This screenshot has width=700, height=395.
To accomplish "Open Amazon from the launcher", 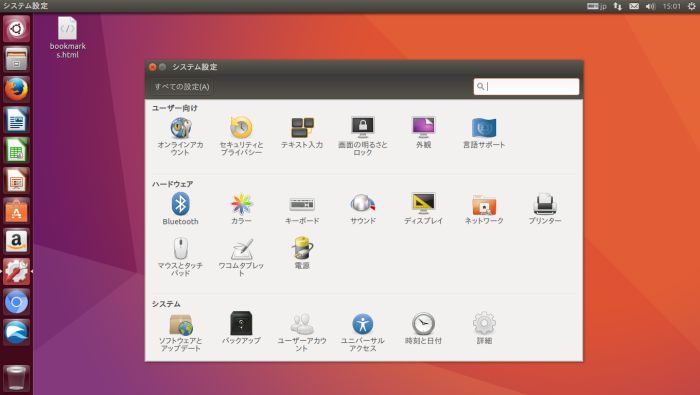I will [x=17, y=241].
